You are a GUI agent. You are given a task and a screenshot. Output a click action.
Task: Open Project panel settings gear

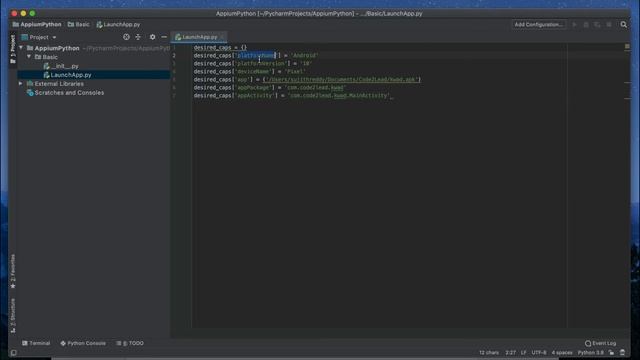tap(152, 37)
